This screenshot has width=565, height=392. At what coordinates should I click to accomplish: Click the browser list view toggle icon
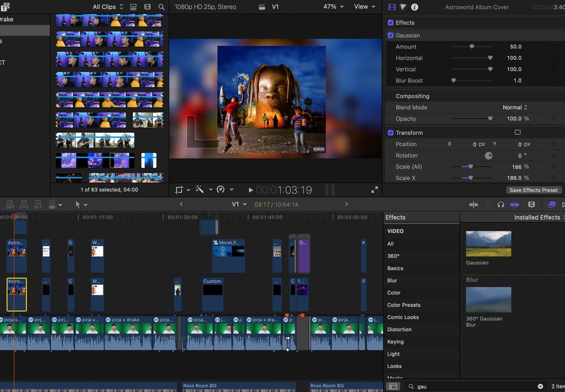(133, 7)
